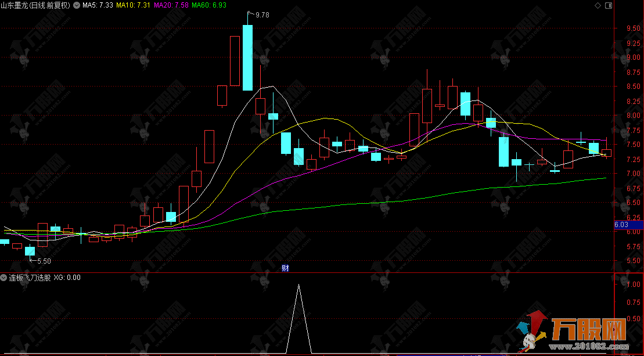Click the 9.78 high price marker
644x356 pixels.
(261, 15)
